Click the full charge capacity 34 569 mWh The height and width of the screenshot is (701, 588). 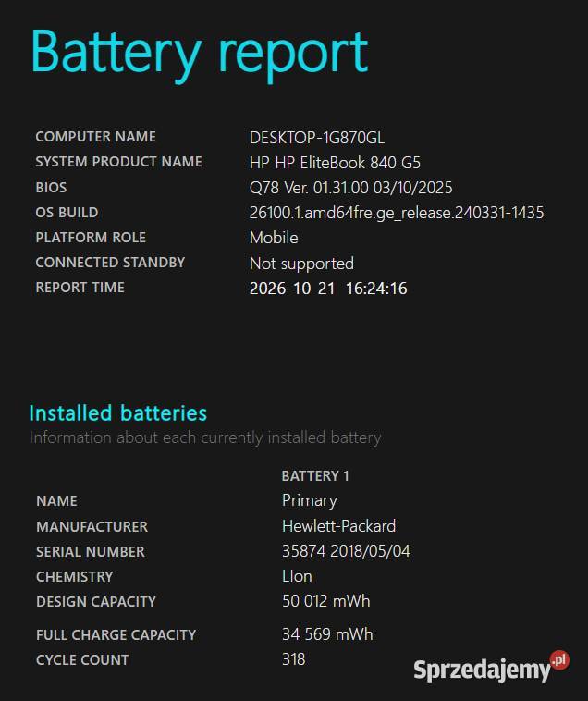[327, 634]
